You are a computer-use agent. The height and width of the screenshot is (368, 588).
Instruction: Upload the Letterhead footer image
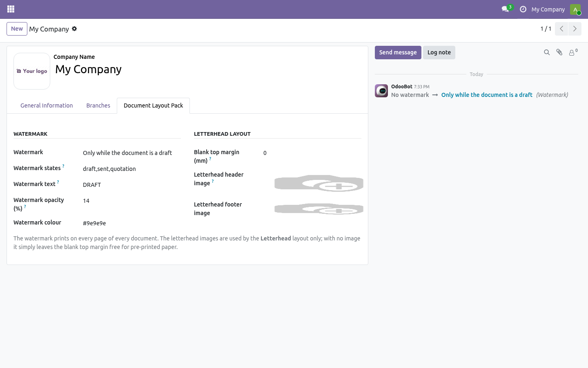(x=319, y=209)
